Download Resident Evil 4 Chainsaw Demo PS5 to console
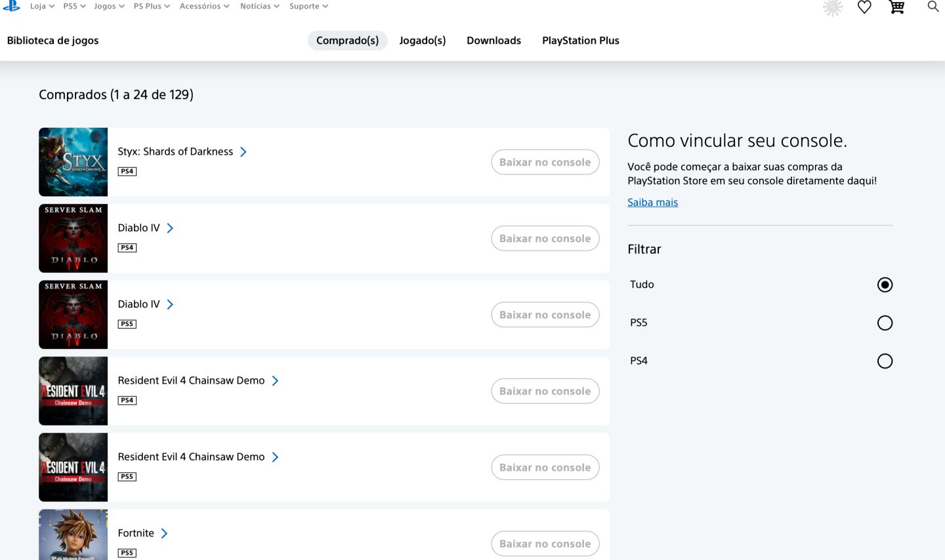Screen dimensions: 945x560 [x=545, y=468]
